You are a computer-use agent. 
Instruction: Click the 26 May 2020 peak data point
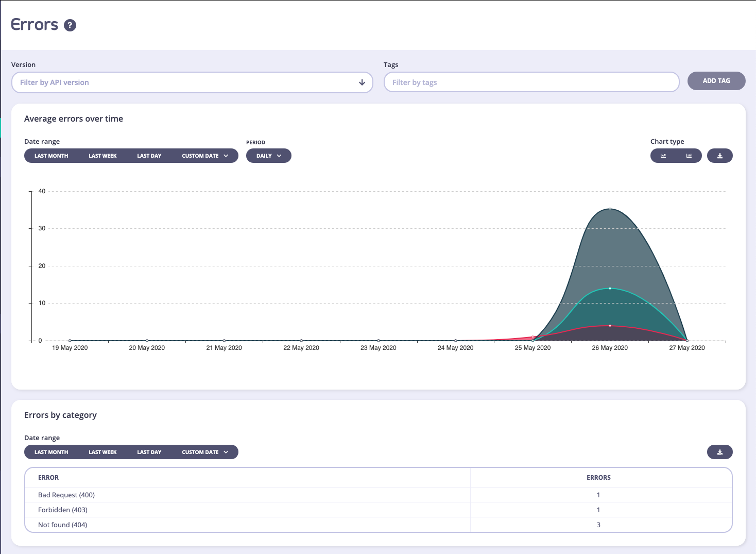click(x=610, y=209)
